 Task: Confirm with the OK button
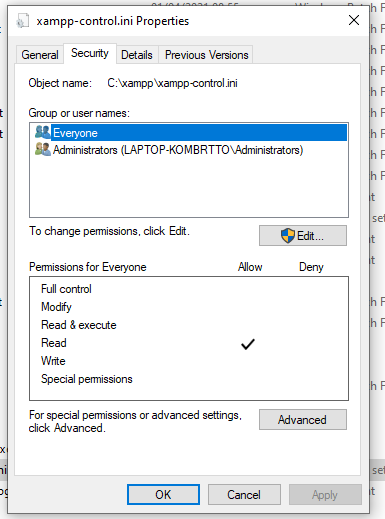pos(163,494)
